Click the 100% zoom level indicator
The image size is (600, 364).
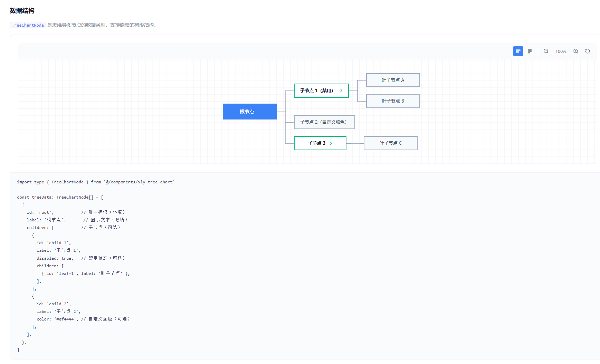tap(561, 51)
